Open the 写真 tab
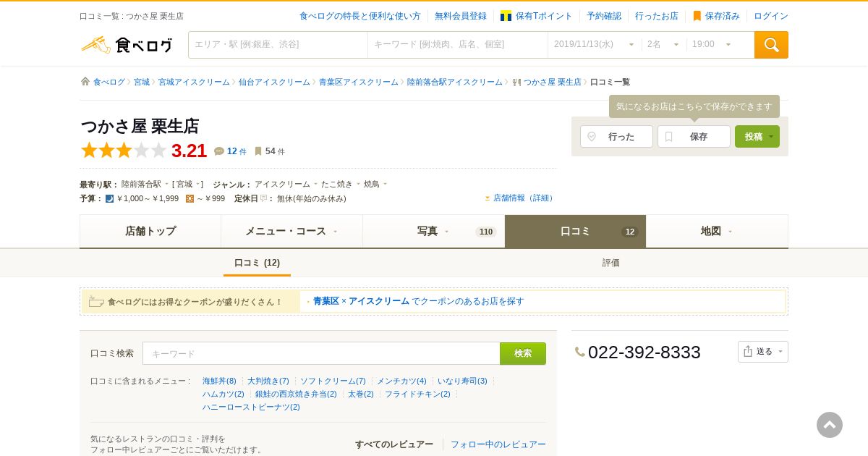 click(433, 232)
